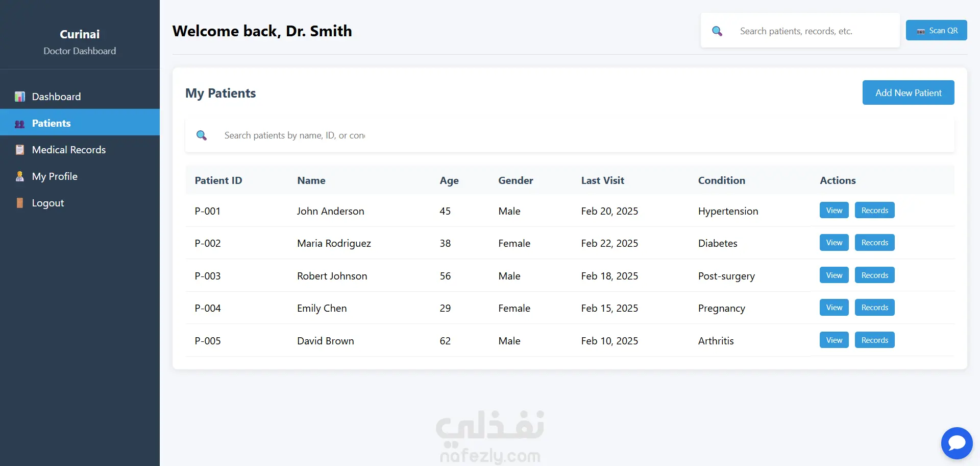Click the magnifier icon in top search bar
Screen dimensions: 980x466
[x=717, y=31]
